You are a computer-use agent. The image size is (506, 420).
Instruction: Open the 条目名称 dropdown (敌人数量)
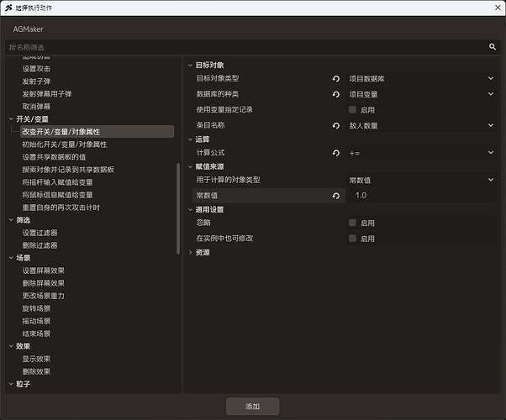421,126
